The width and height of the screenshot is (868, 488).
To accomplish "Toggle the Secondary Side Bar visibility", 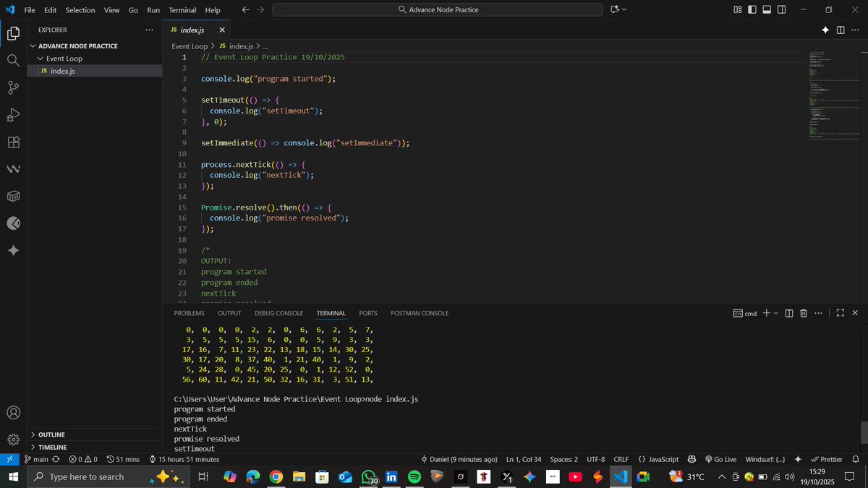I will pyautogui.click(x=783, y=9).
